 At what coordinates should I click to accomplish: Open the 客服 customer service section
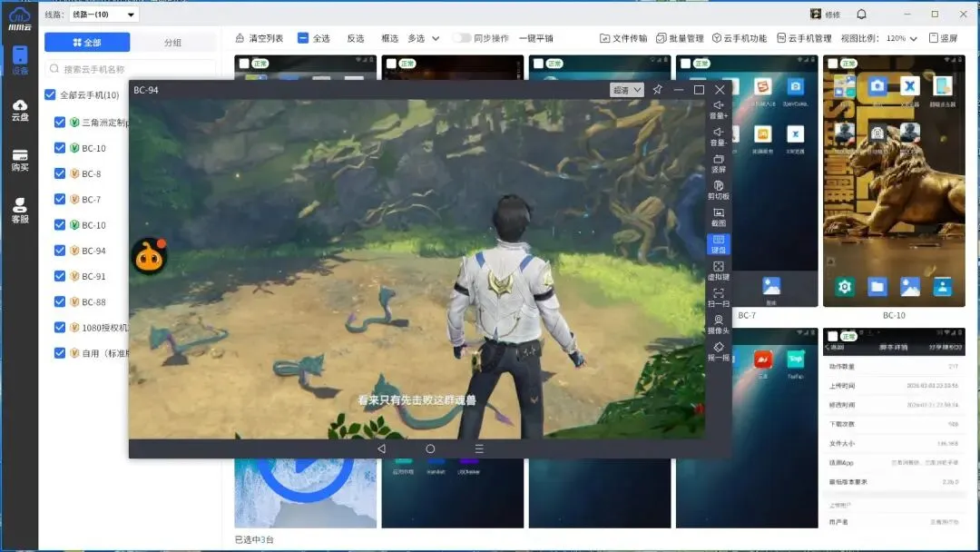point(20,211)
